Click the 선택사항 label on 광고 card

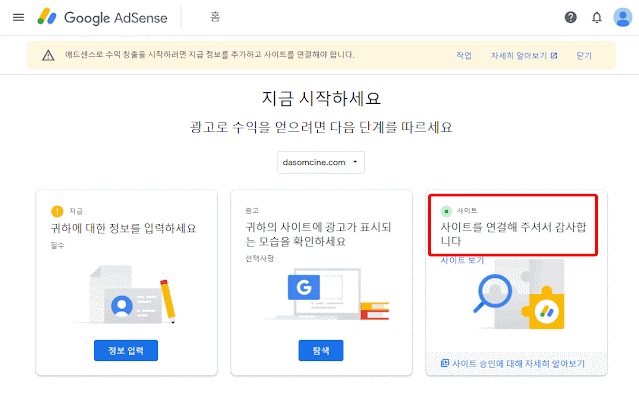point(259,258)
